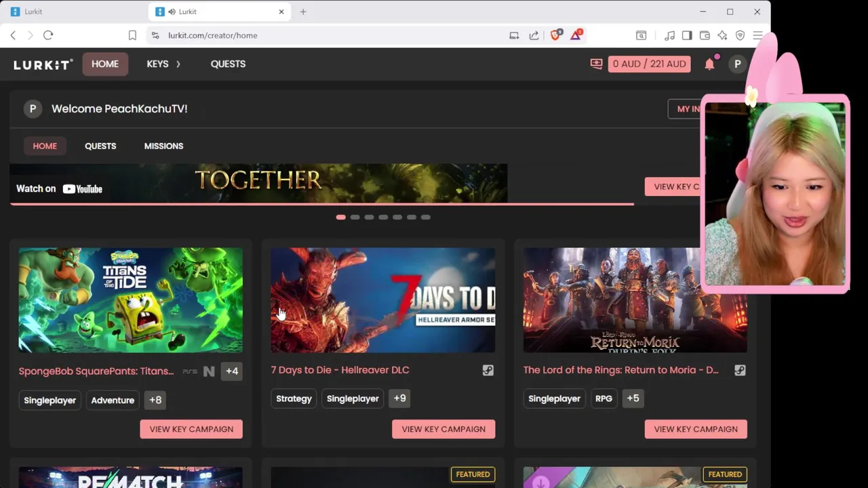Click the Strategy tag on 7 Days to Die

click(x=294, y=399)
